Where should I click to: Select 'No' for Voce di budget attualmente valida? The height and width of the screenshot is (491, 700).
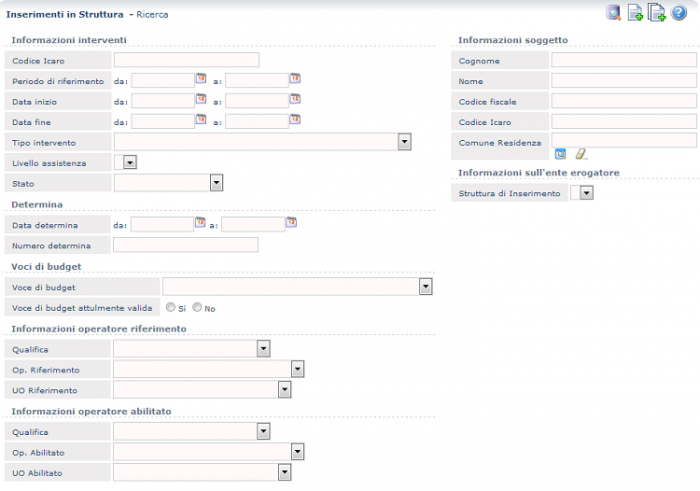pyautogui.click(x=197, y=307)
